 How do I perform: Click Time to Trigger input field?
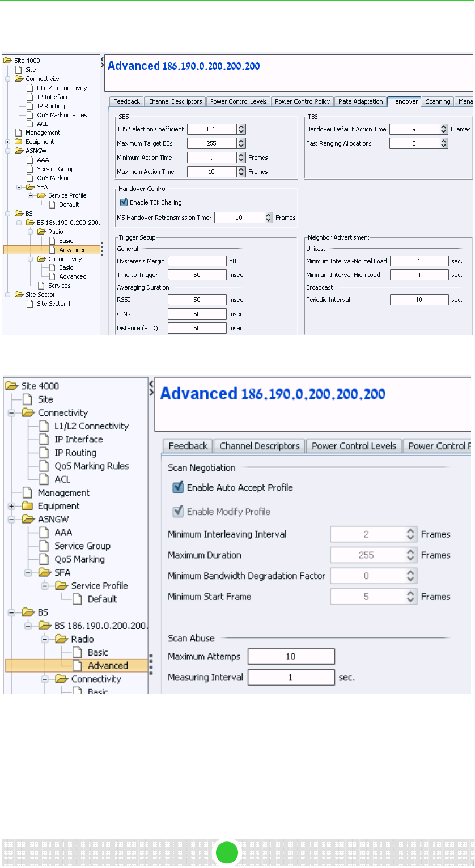click(x=197, y=275)
